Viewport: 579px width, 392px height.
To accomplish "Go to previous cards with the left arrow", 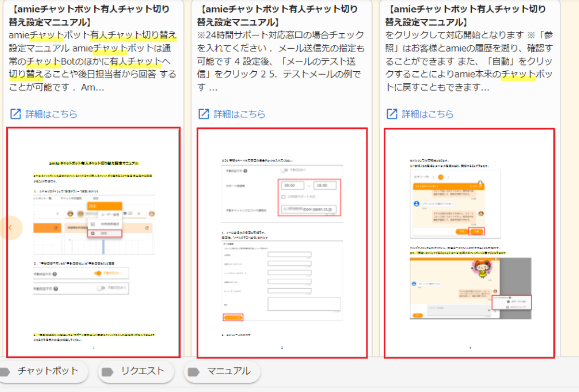I will pyautogui.click(x=10, y=228).
